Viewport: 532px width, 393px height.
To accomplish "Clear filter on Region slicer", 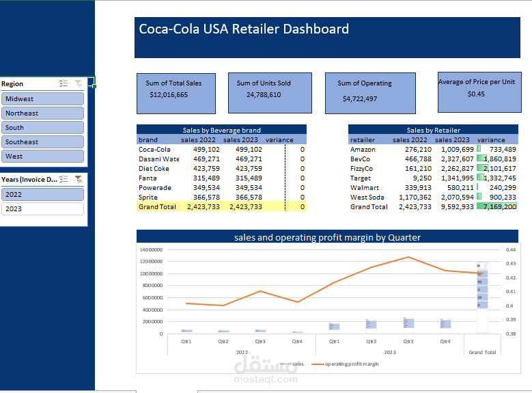I will tap(79, 83).
